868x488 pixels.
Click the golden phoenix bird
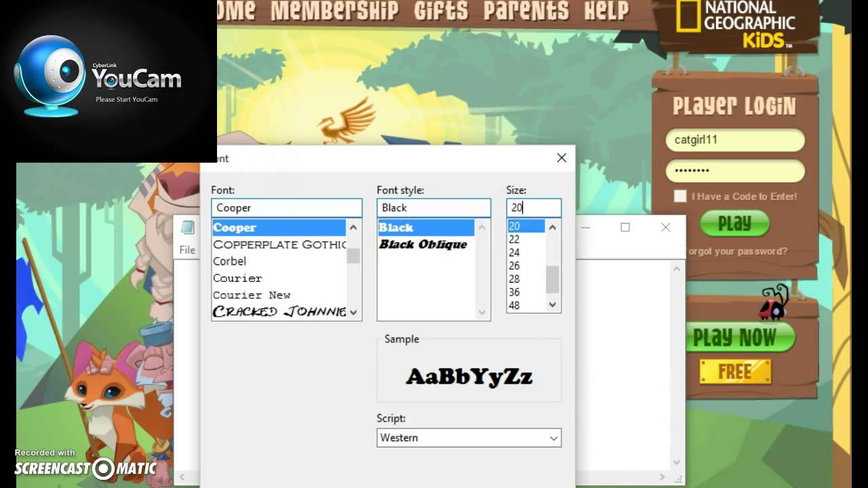coord(348,121)
